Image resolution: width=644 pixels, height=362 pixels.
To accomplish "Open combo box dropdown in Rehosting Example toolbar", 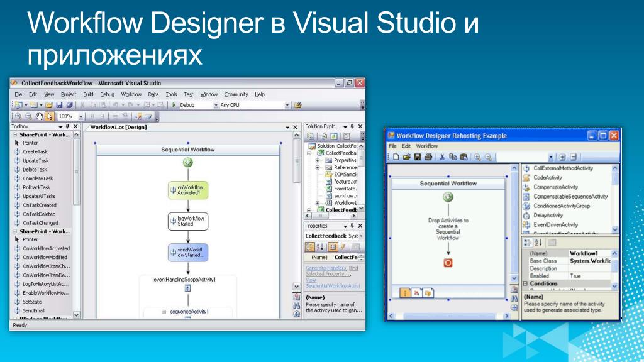I will 551,156.
